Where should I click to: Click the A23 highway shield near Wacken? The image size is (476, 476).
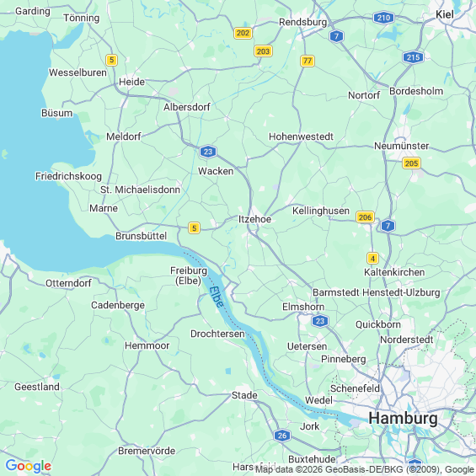(208, 152)
